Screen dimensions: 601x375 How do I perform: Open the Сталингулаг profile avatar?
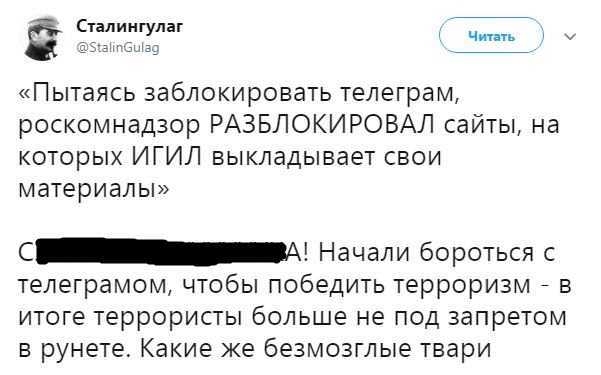[x=41, y=37]
